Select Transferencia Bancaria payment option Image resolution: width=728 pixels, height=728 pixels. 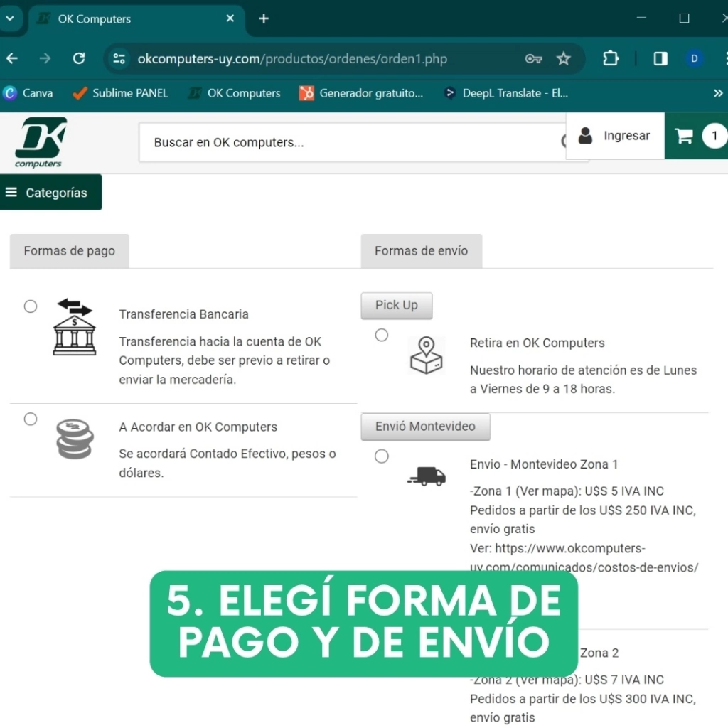pos(31,306)
